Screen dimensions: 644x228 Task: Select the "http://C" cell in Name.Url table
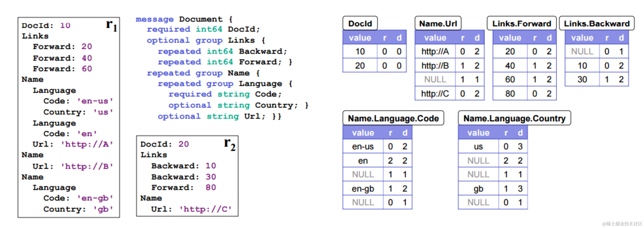point(435,94)
